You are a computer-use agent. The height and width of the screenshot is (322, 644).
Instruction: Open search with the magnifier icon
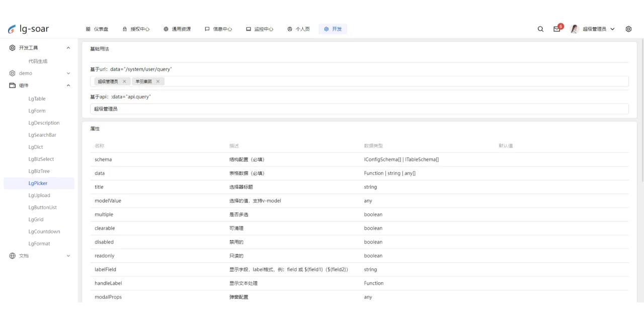coord(540,29)
